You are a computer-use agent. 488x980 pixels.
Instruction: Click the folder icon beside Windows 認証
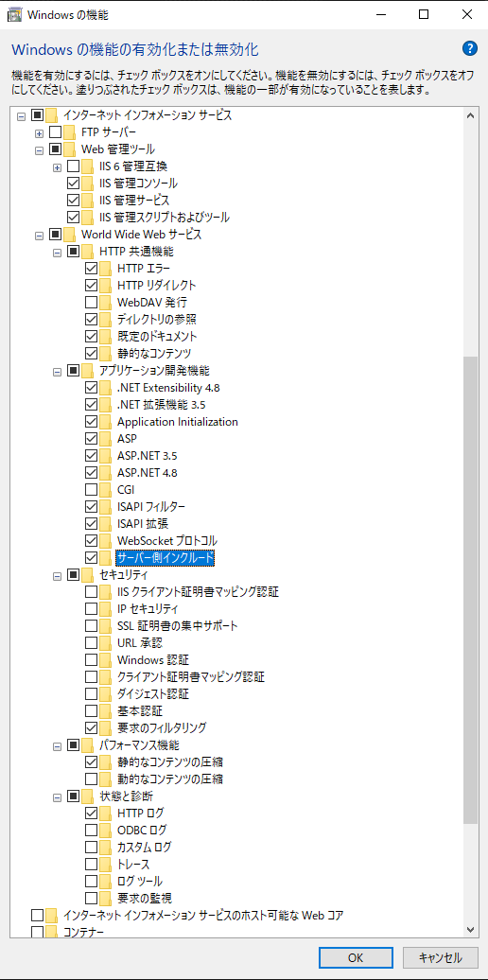pos(105,660)
